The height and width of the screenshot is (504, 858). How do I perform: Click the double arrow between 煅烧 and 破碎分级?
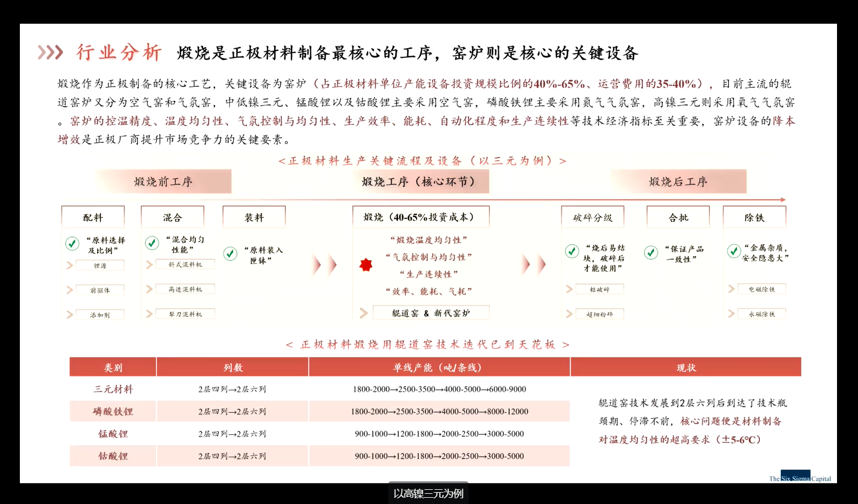click(534, 264)
